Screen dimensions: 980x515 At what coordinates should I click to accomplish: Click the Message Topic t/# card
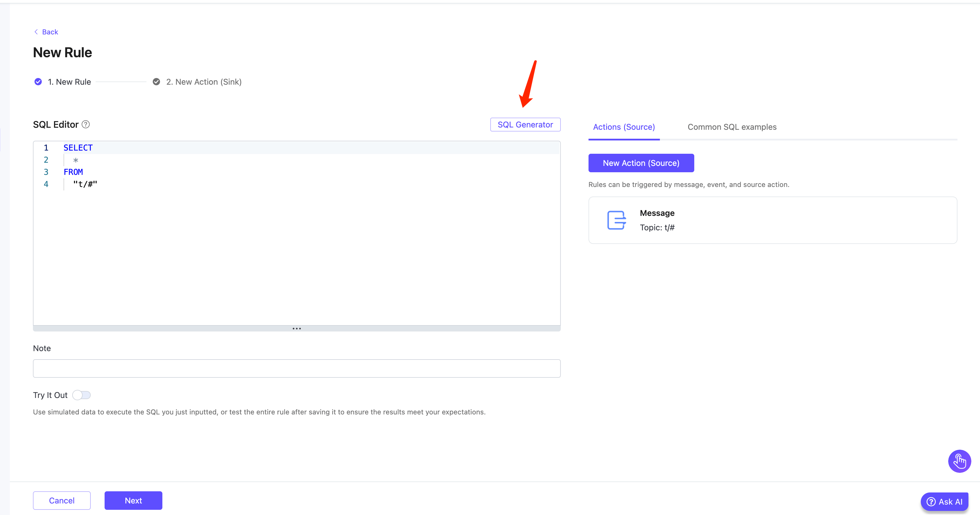(x=772, y=220)
